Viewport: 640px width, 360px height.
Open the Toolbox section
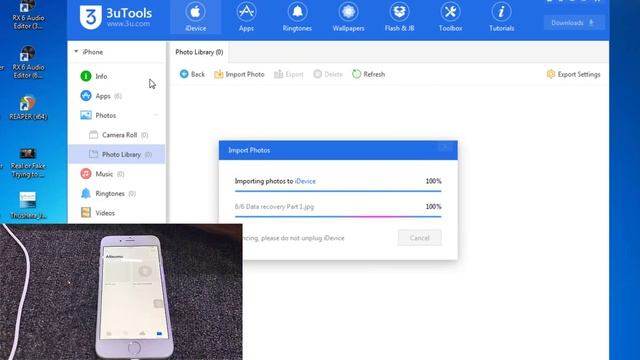[450, 17]
